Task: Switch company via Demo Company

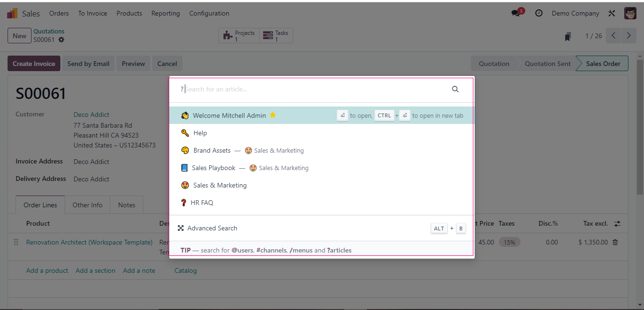Action: (575, 13)
